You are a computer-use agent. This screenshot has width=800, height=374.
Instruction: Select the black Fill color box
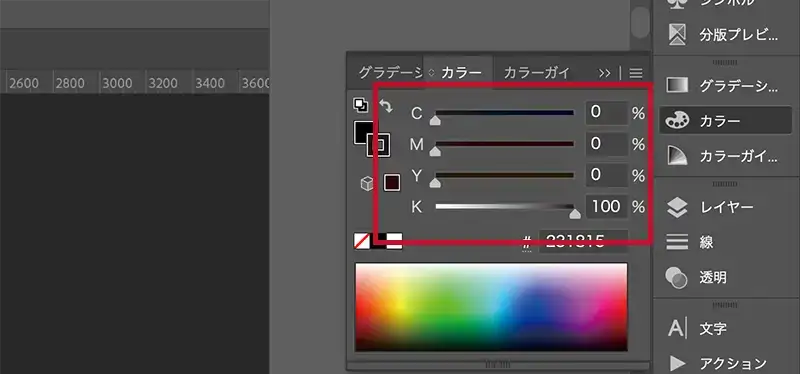tap(364, 133)
